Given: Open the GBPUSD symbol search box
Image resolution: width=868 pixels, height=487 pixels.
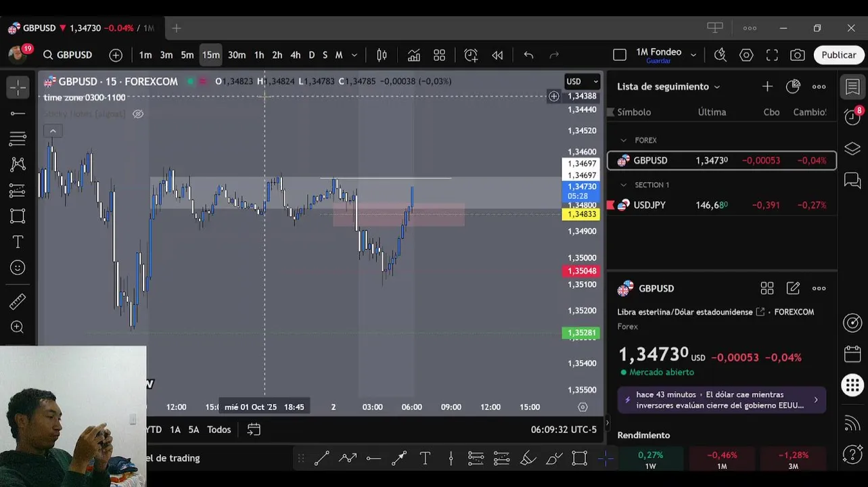Looking at the screenshot, I should click(x=68, y=55).
